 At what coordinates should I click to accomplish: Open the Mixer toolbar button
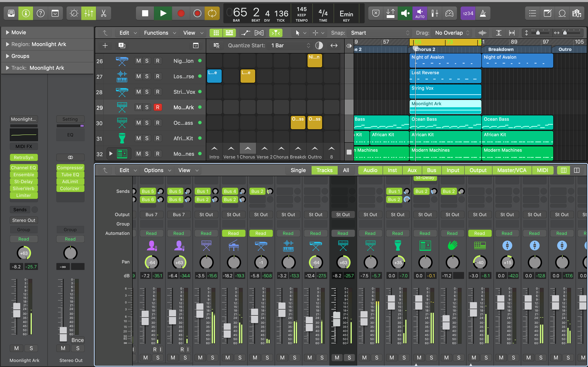(89, 13)
